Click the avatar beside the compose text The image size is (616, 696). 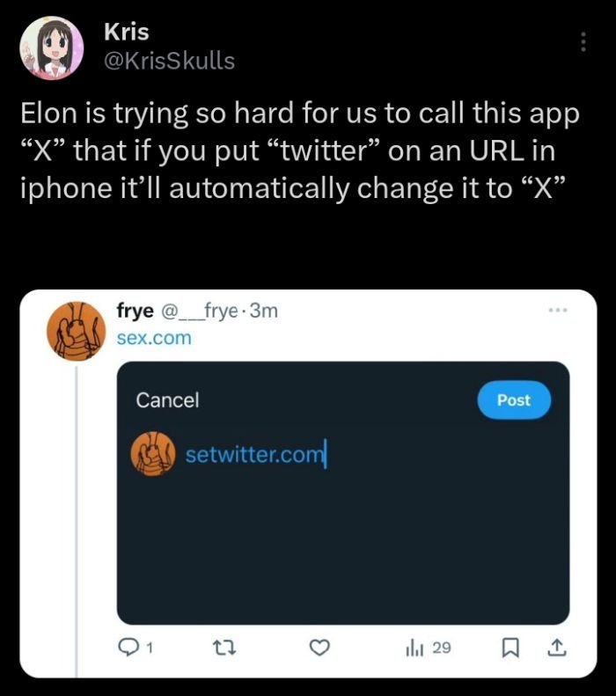tap(153, 454)
